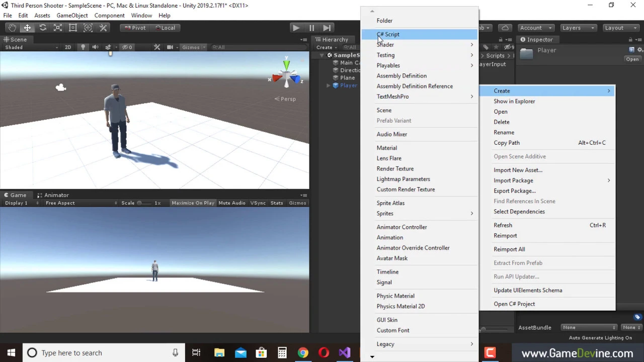This screenshot has height=362, width=644.
Task: Choose Folder from Create submenu
Action: (419, 21)
